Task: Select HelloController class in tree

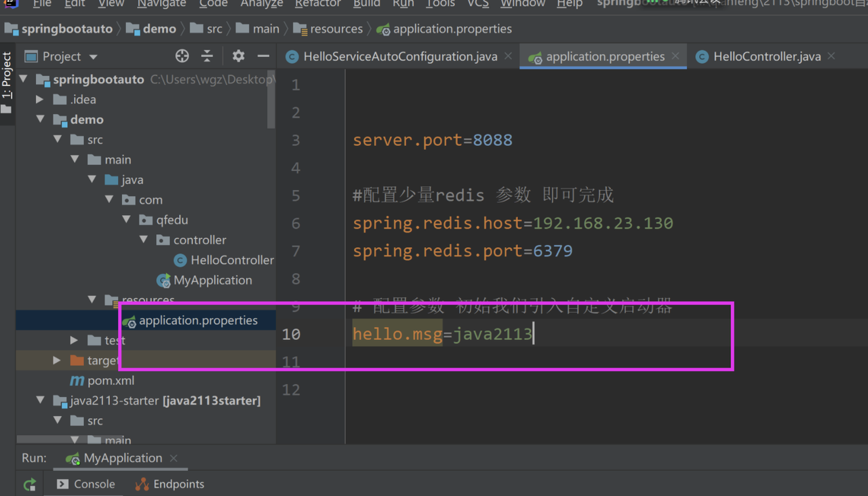Action: click(x=224, y=260)
